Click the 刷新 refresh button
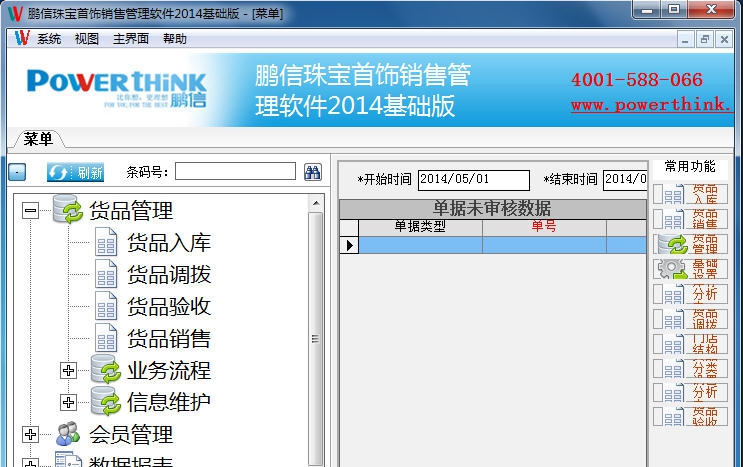 [x=75, y=172]
